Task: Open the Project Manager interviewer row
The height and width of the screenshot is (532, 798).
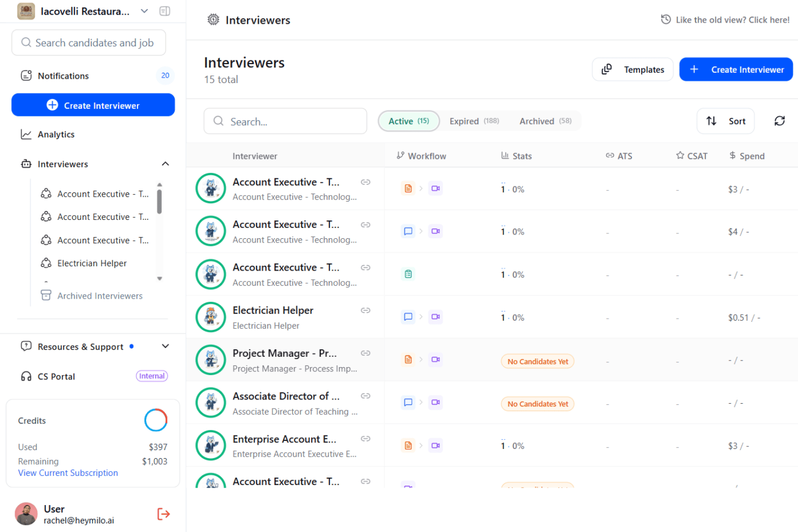Action: point(492,360)
